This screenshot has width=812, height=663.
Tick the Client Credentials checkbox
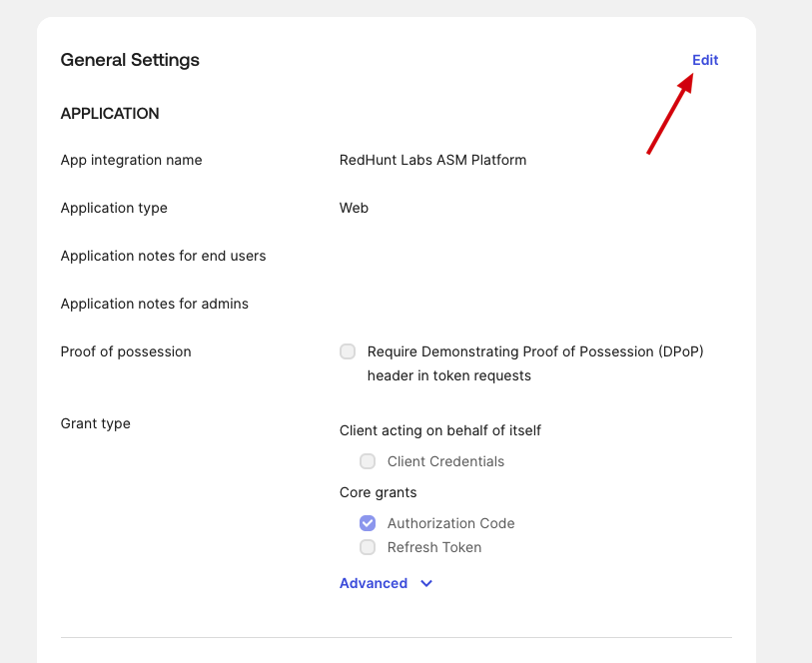tap(368, 461)
